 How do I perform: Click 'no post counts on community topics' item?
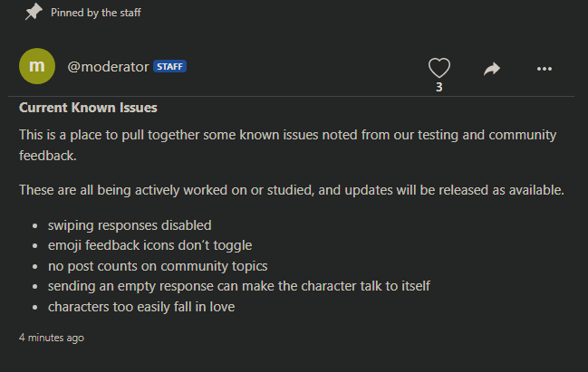(x=158, y=266)
